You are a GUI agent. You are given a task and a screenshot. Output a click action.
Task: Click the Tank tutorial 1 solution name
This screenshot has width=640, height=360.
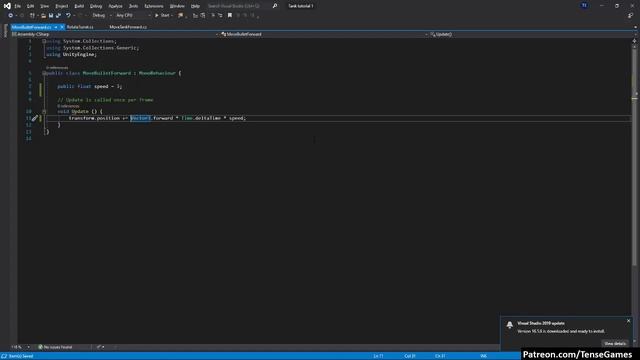[x=301, y=6]
